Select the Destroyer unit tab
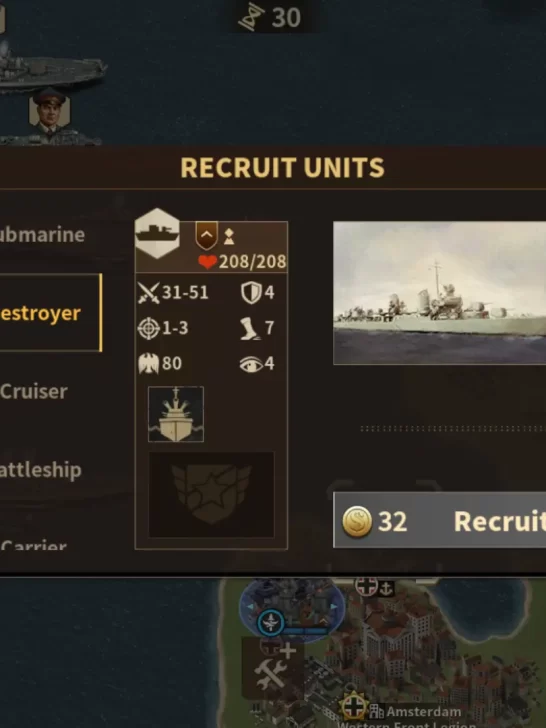546x728 pixels. point(51,312)
